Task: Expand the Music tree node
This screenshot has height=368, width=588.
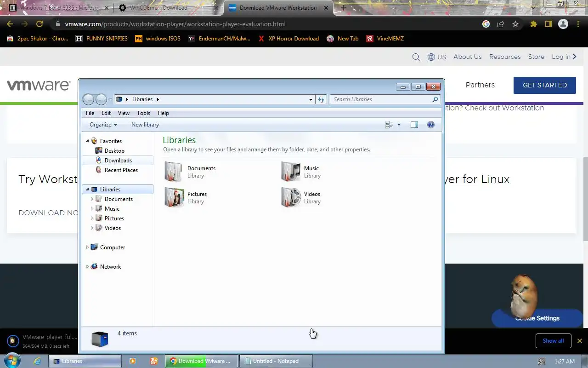Action: coord(92,209)
